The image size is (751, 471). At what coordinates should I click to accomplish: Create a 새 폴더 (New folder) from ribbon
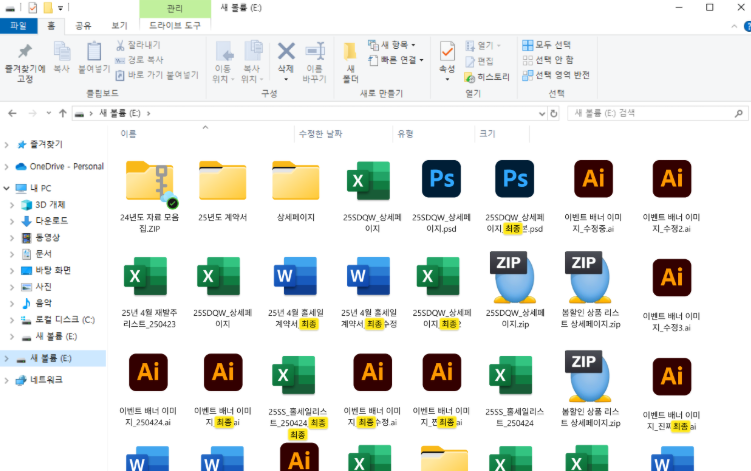click(x=351, y=62)
